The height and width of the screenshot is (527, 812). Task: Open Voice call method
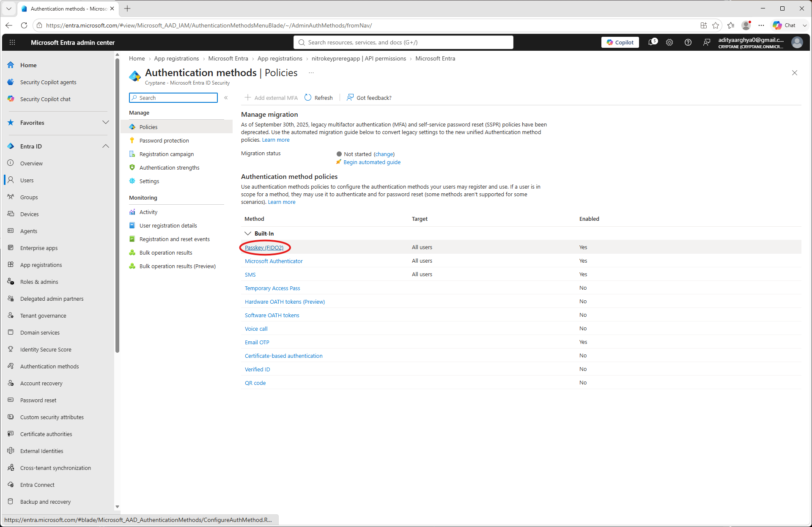[256, 329]
